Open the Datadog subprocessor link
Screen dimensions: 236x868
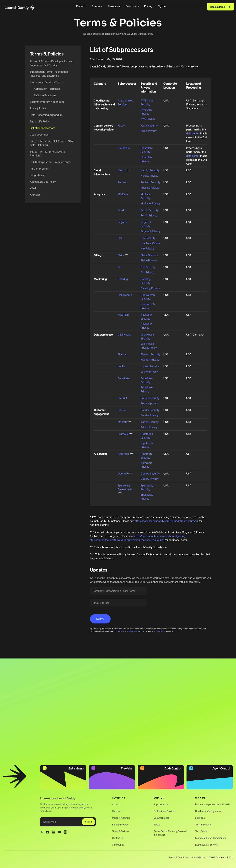123,279
